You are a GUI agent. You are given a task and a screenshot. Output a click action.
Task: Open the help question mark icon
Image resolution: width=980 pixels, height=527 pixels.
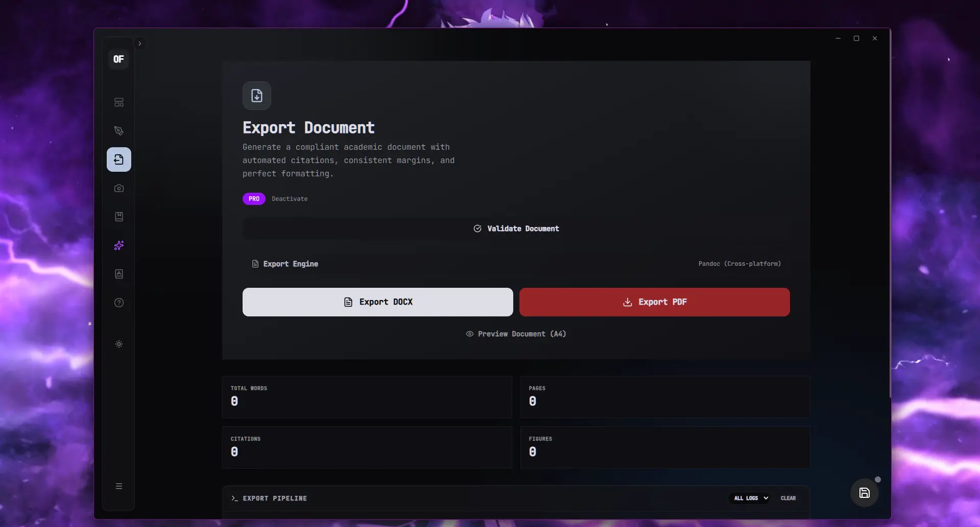tap(119, 303)
